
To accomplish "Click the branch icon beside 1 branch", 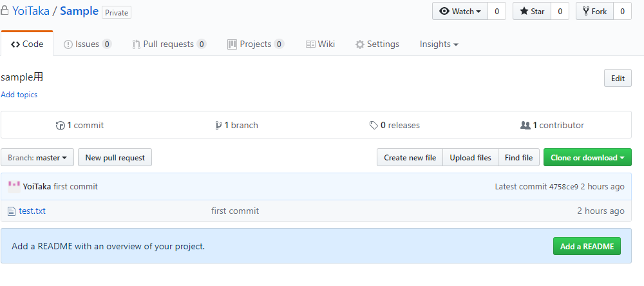I will pos(218,126).
